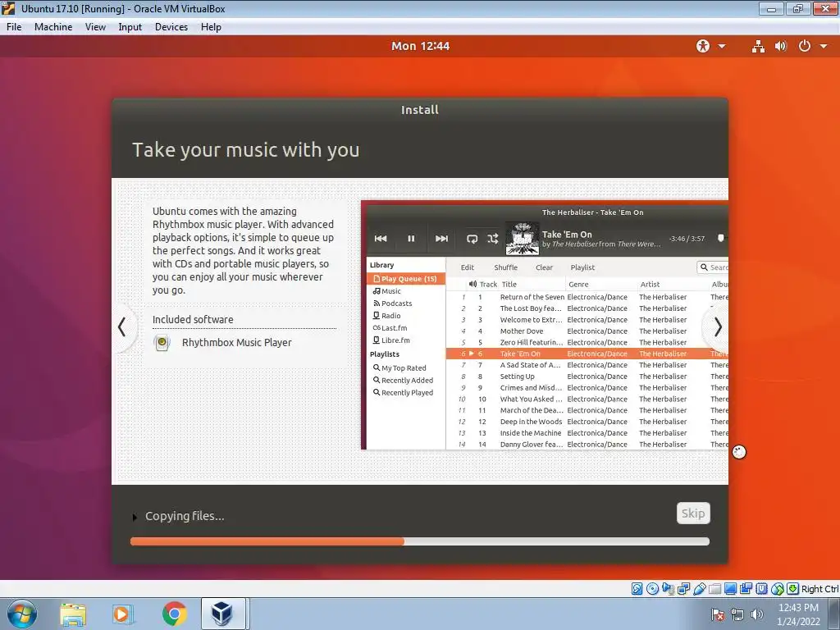Click the display settings status icon
Screen dimensions: 840x630
(730, 589)
